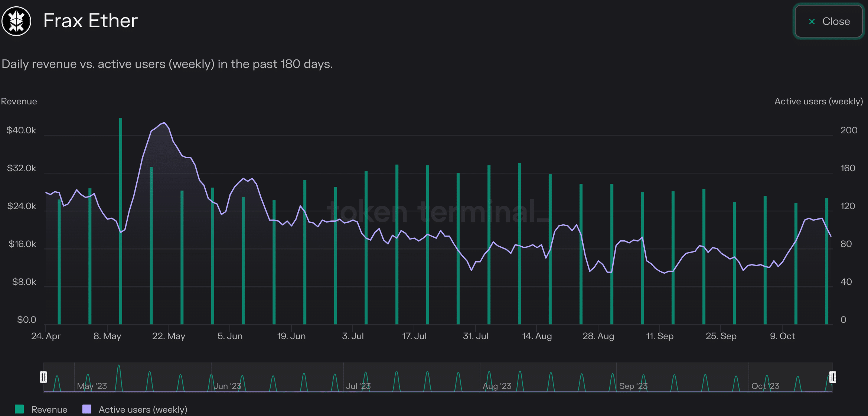Click the $40.0k revenue axis label

coord(21,130)
